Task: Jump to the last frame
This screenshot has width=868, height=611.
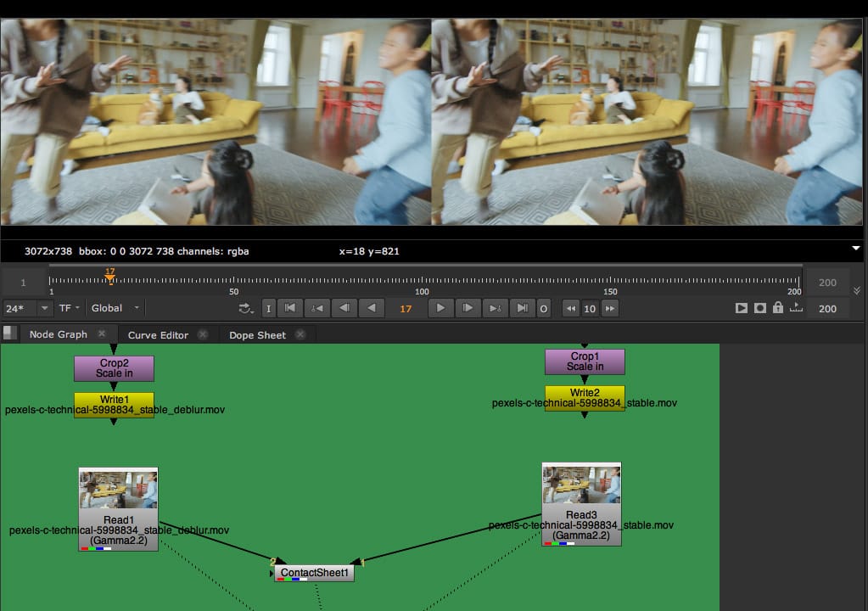Action: pos(523,308)
